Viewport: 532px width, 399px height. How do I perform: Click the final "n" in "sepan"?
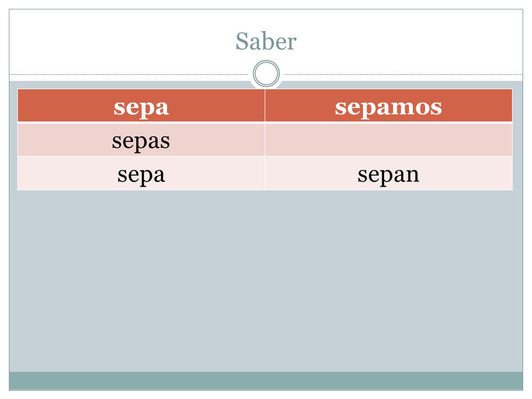pos(412,175)
